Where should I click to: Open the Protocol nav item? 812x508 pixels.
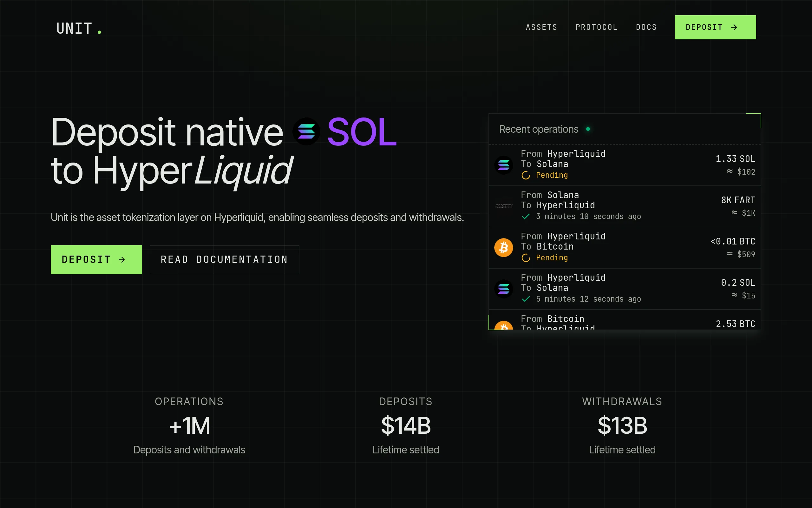point(596,27)
